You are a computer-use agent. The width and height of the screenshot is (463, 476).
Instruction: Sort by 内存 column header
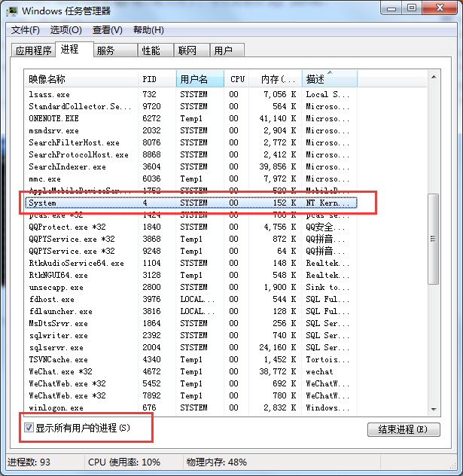[x=276, y=79]
